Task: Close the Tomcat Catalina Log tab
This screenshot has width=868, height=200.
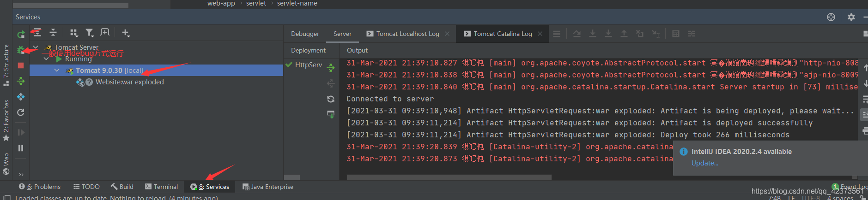Action: click(x=540, y=34)
